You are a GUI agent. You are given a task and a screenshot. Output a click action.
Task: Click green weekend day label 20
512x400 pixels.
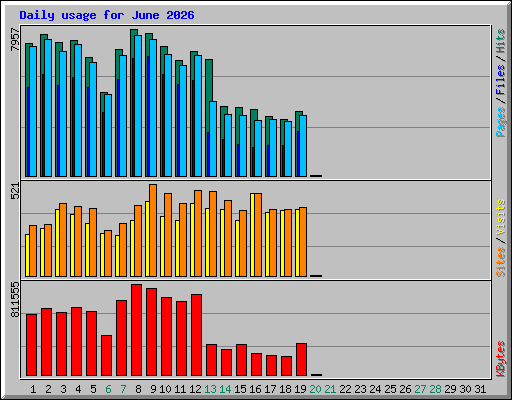pos(315,389)
